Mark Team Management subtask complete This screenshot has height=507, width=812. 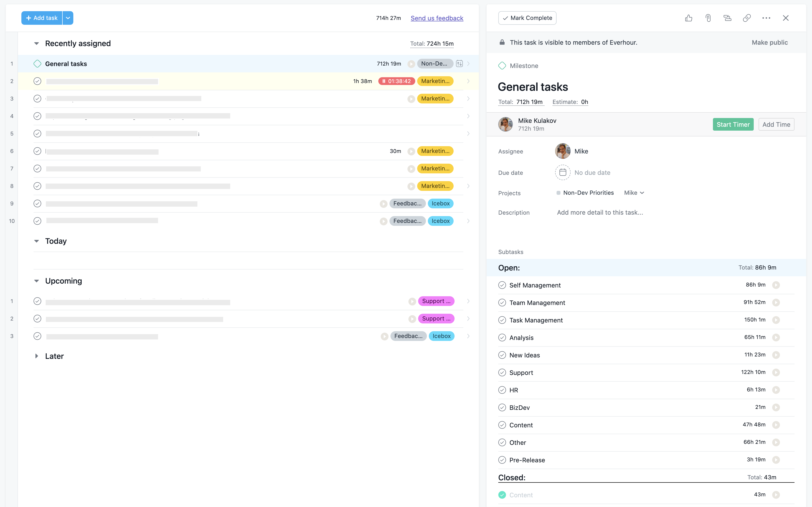tap(502, 303)
